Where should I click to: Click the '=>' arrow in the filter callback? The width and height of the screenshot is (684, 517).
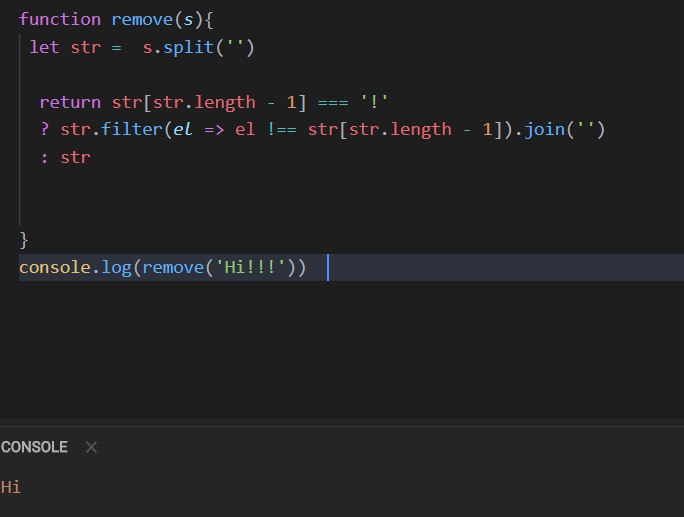tap(214, 130)
